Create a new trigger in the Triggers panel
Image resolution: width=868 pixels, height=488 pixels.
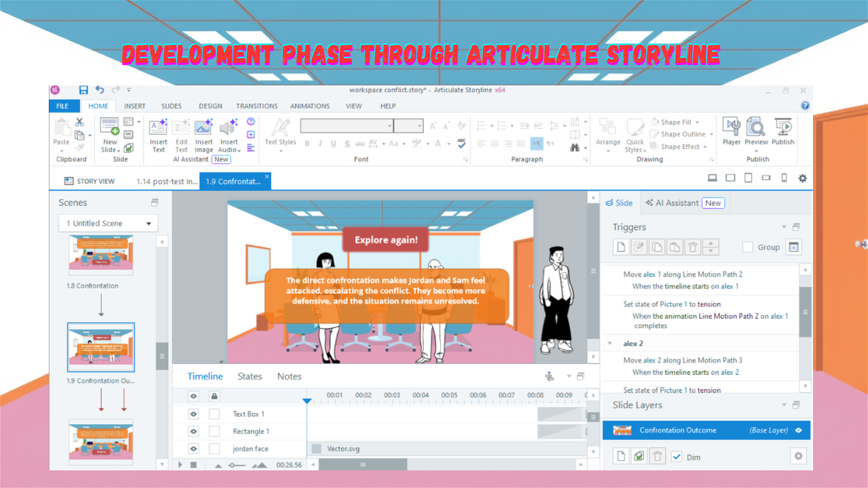[x=620, y=247]
